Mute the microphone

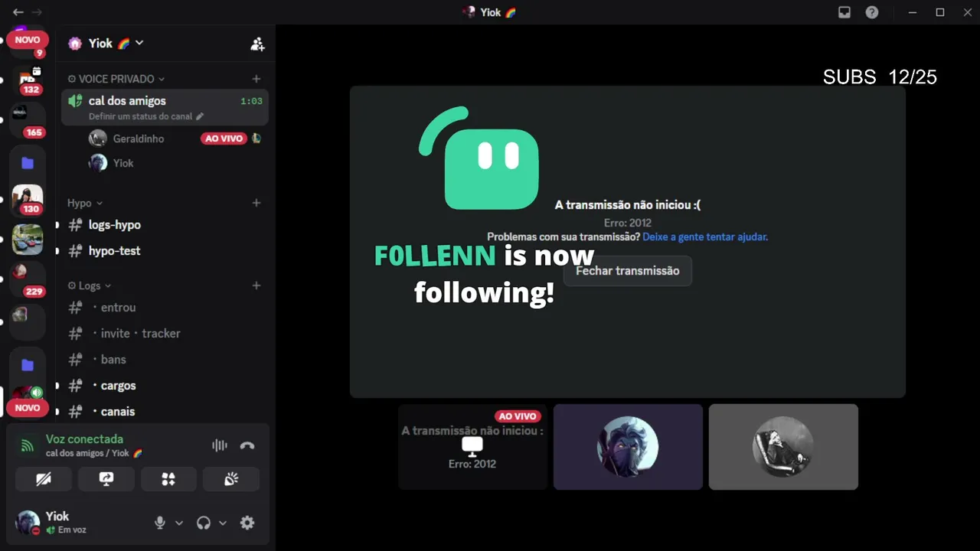[160, 523]
